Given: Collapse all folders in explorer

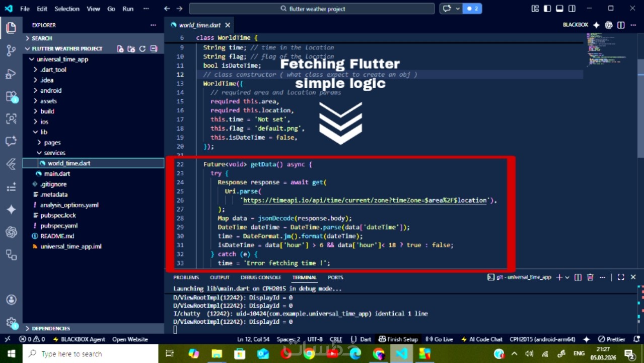Looking at the screenshot, I should tap(154, 49).
